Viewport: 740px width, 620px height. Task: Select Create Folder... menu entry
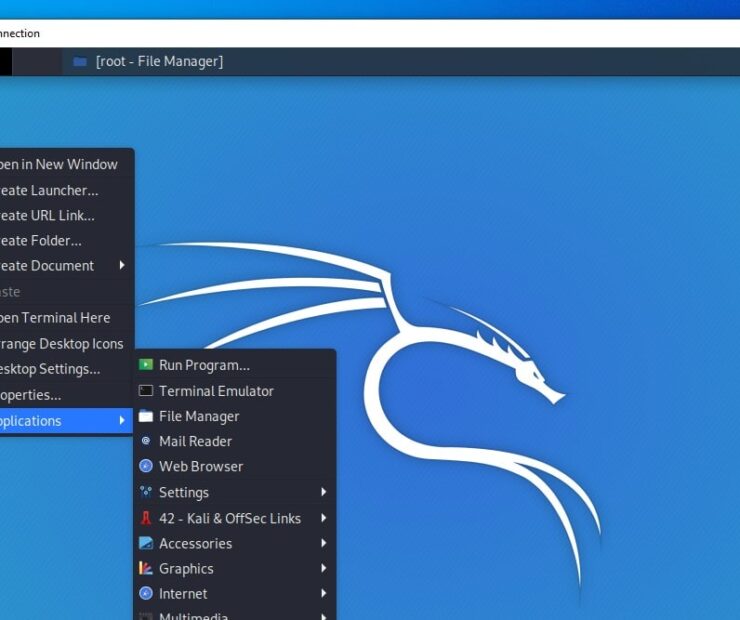pyautogui.click(x=66, y=241)
